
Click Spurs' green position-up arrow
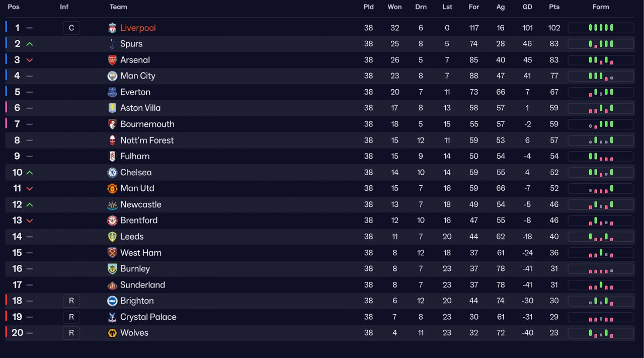30,44
